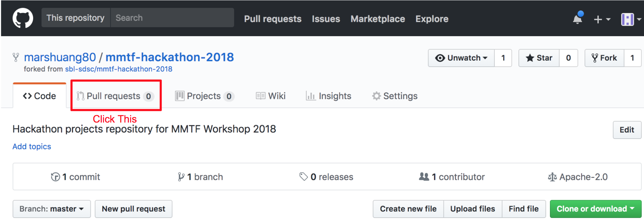Click Find file button
Image resolution: width=644 pixels, height=221 pixels.
coord(524,209)
